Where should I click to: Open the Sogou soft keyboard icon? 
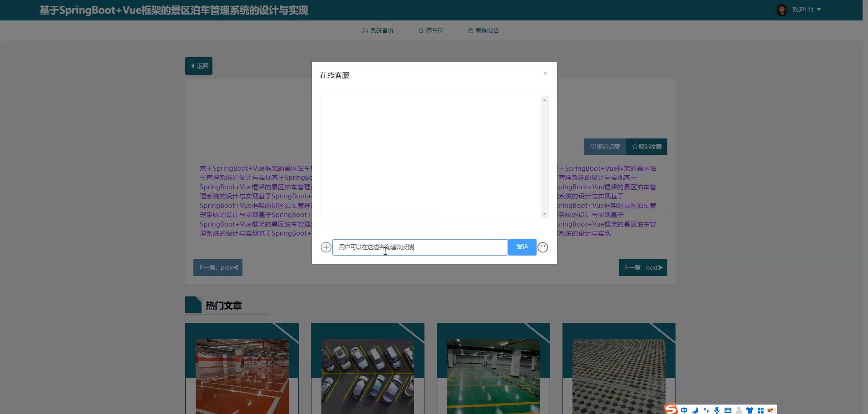coord(728,410)
